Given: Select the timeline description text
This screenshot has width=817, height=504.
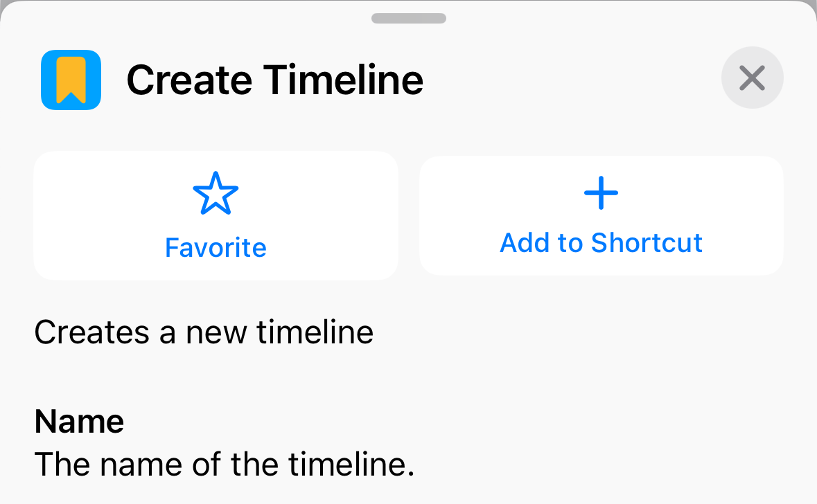Looking at the screenshot, I should [204, 332].
